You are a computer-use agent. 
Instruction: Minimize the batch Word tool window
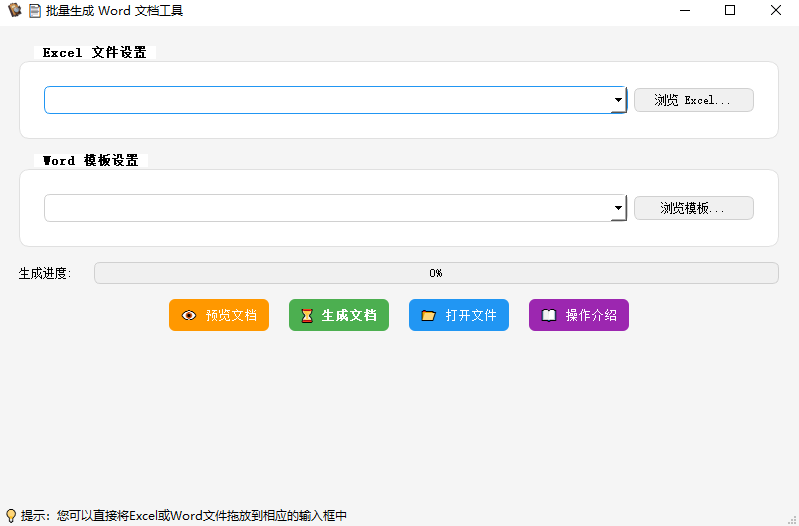[x=685, y=10]
